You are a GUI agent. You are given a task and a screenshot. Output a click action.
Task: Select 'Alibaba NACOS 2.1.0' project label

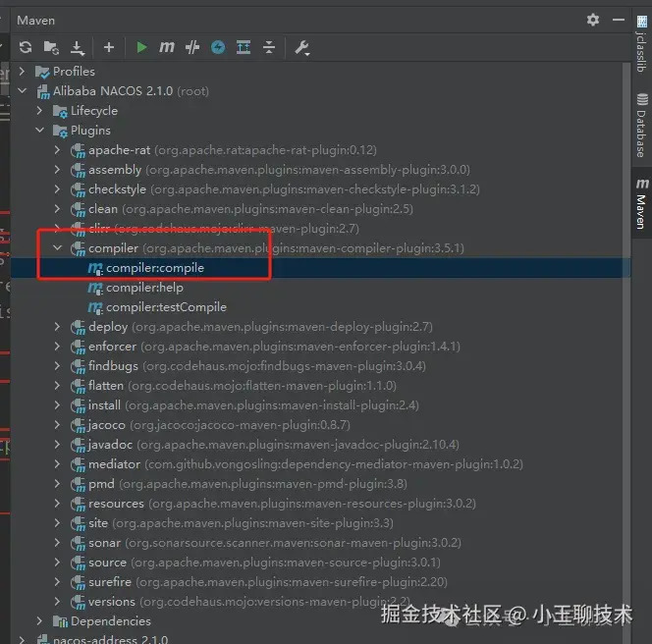coord(113,90)
